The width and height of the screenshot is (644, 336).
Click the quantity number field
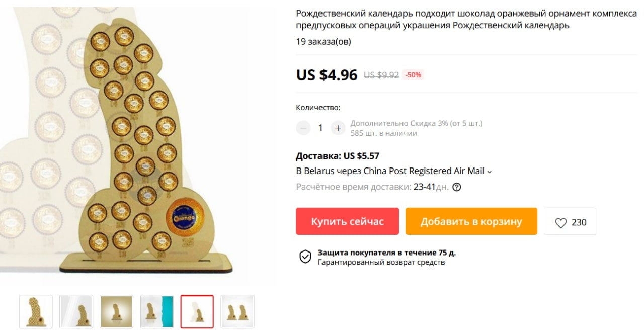tap(320, 128)
